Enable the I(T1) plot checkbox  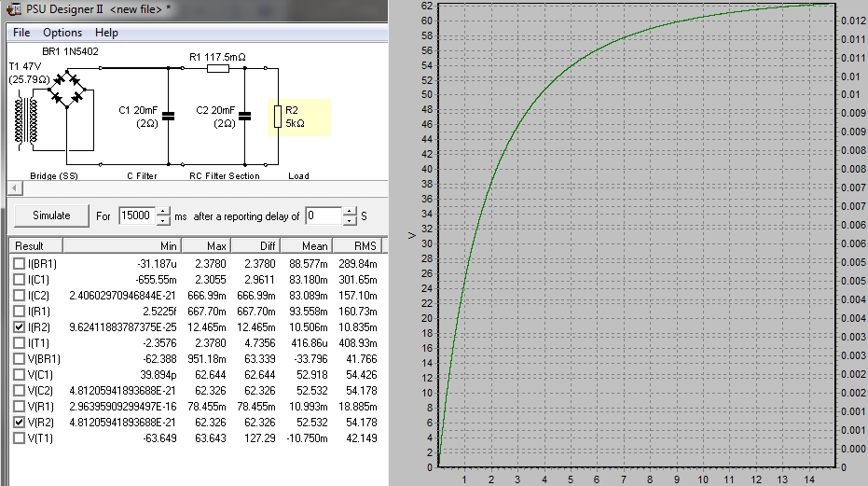(20, 343)
